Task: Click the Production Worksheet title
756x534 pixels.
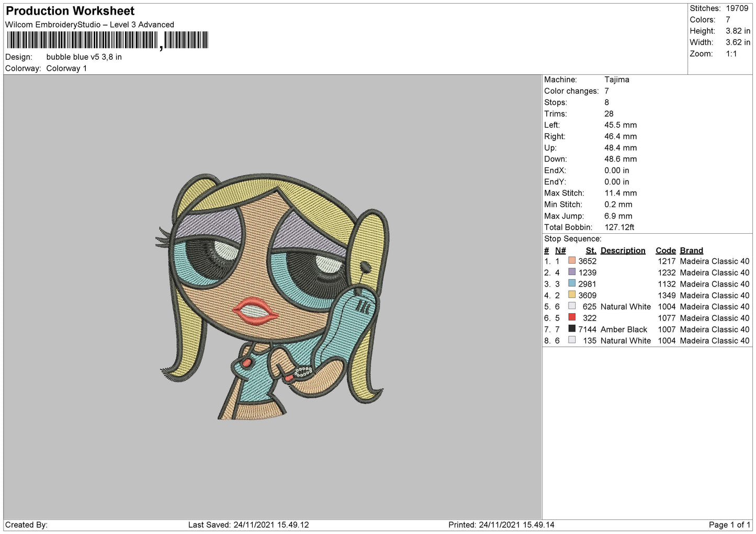Action: (x=70, y=11)
